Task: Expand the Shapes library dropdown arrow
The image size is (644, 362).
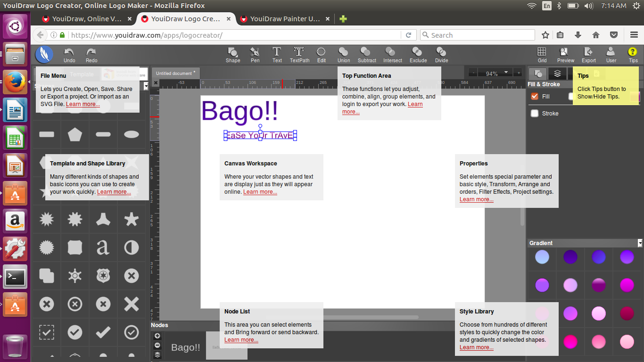Action: coord(146,86)
